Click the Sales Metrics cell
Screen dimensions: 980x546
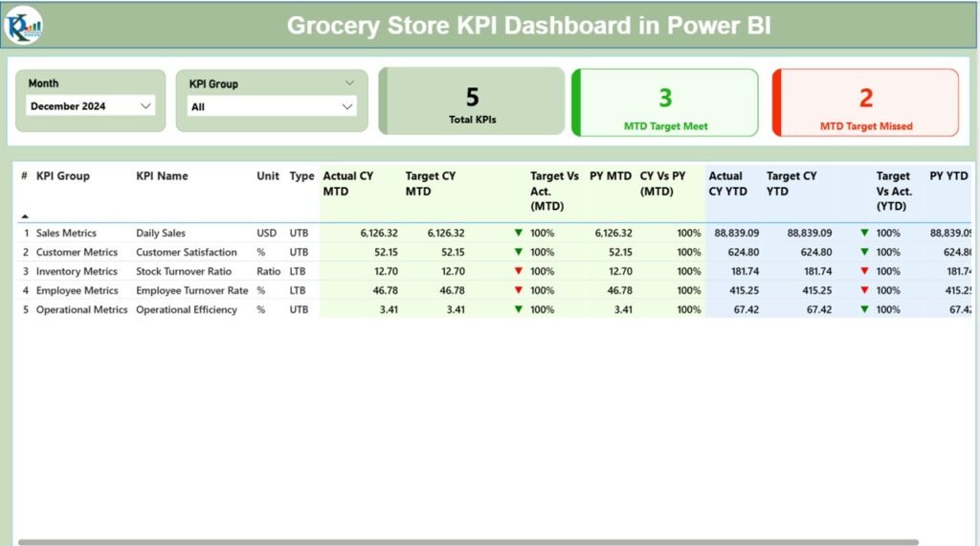click(x=66, y=233)
